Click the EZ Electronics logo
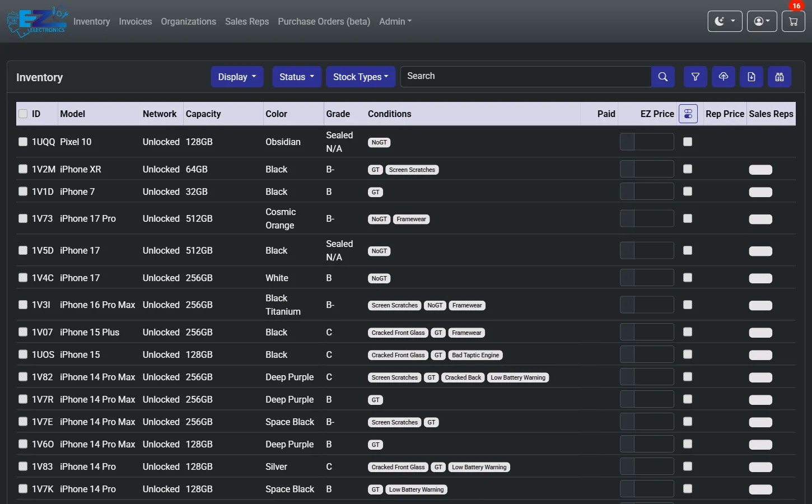This screenshot has width=812, height=504. 36,22
